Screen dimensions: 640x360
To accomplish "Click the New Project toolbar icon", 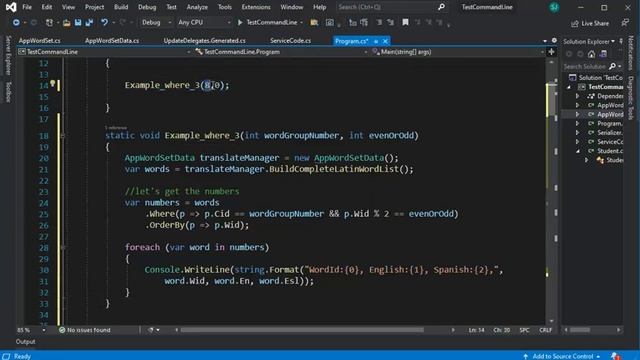I will pos(49,22).
